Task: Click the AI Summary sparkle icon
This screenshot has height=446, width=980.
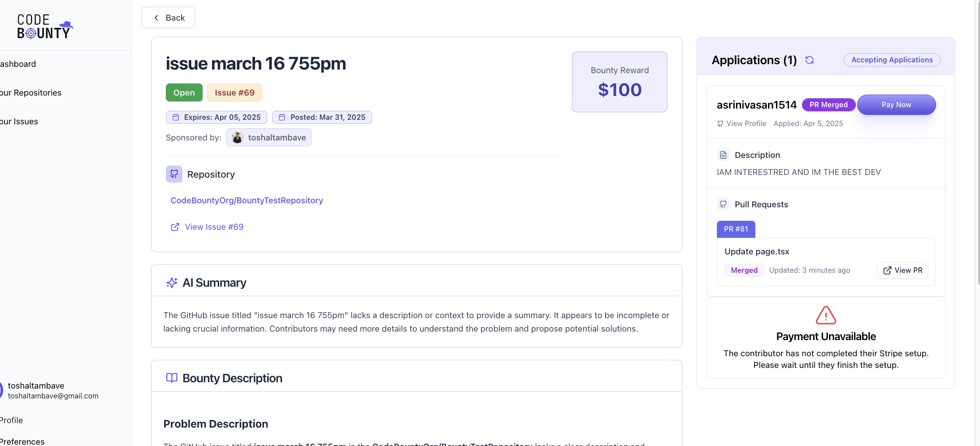Action: (172, 283)
